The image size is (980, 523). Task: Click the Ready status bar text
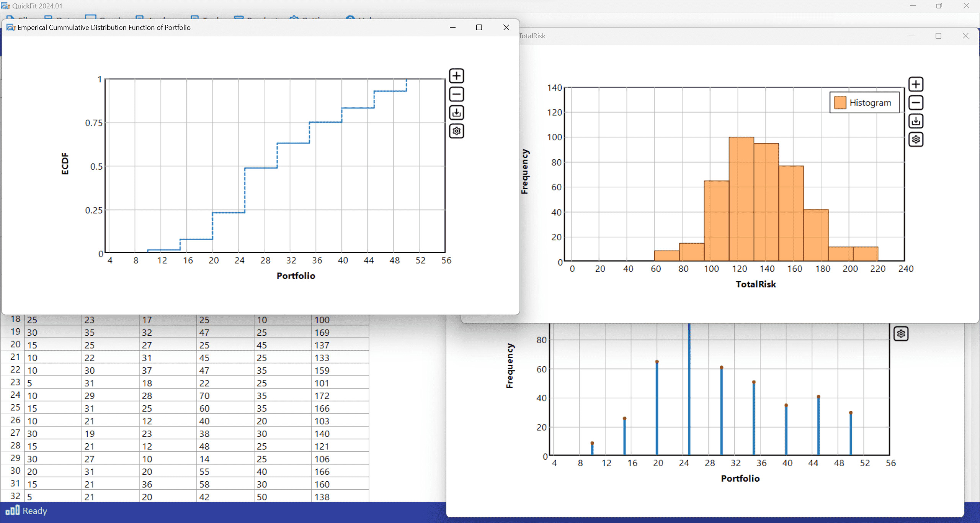click(35, 511)
